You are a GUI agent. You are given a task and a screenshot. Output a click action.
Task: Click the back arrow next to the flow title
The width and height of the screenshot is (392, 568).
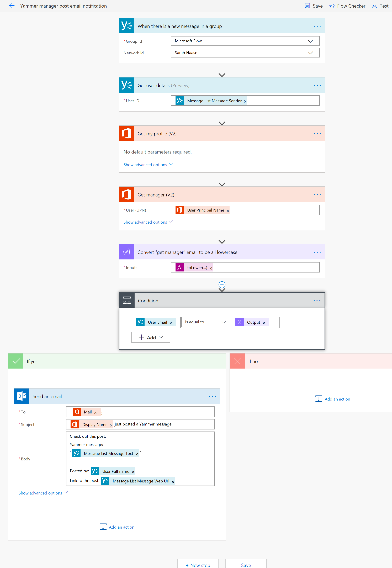(12, 6)
